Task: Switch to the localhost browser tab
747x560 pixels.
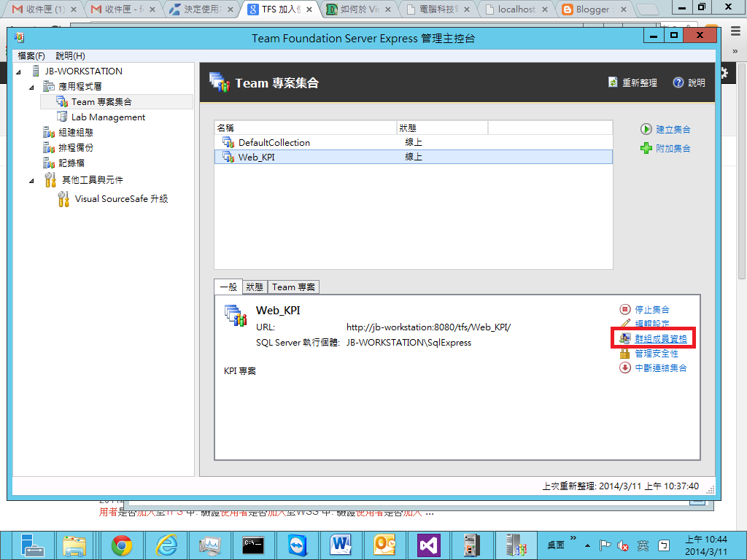Action: click(x=516, y=9)
